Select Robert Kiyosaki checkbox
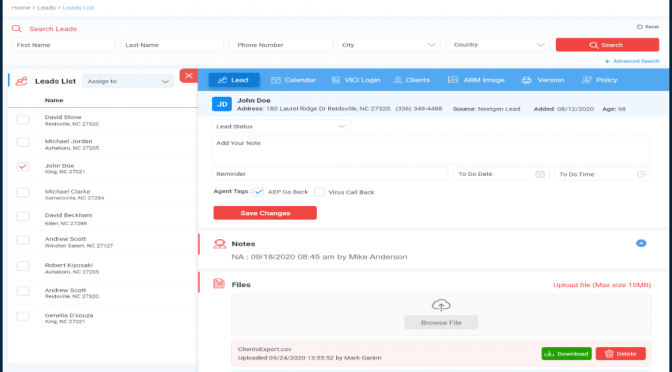672x372 pixels. click(23, 266)
